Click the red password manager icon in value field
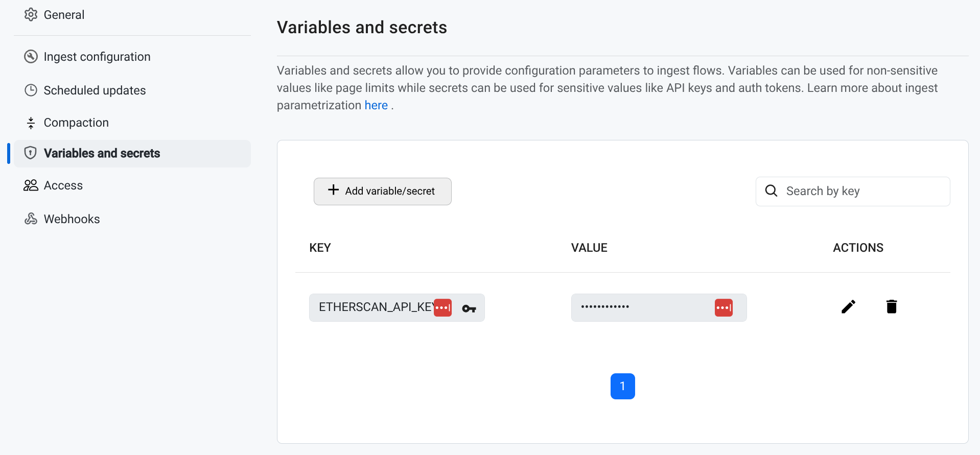The image size is (980, 455). [x=724, y=308]
